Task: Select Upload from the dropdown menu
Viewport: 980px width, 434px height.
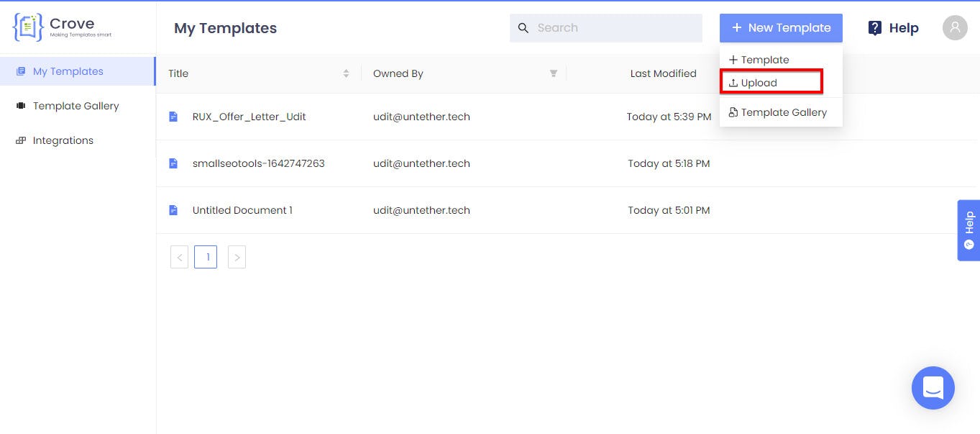Action: pyautogui.click(x=771, y=83)
